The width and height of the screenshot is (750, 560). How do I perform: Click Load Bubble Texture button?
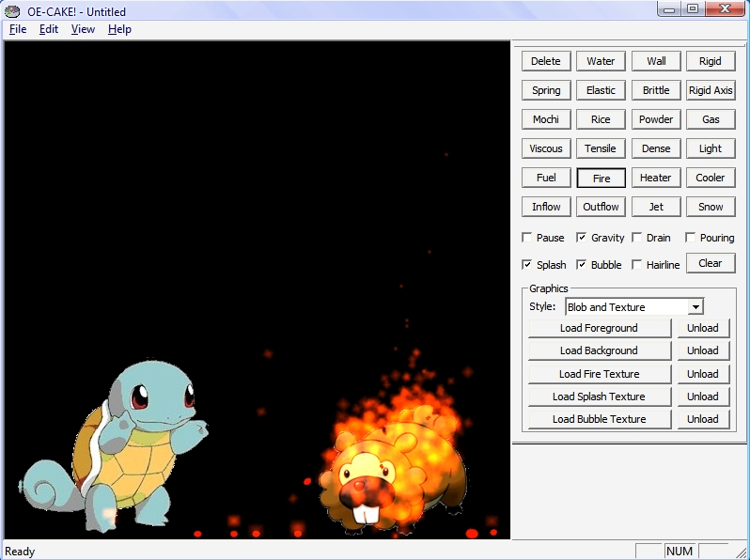tap(600, 419)
